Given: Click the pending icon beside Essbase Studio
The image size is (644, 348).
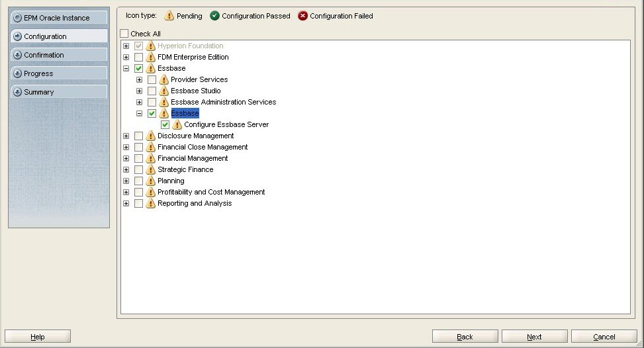Looking at the screenshot, I should click(164, 91).
